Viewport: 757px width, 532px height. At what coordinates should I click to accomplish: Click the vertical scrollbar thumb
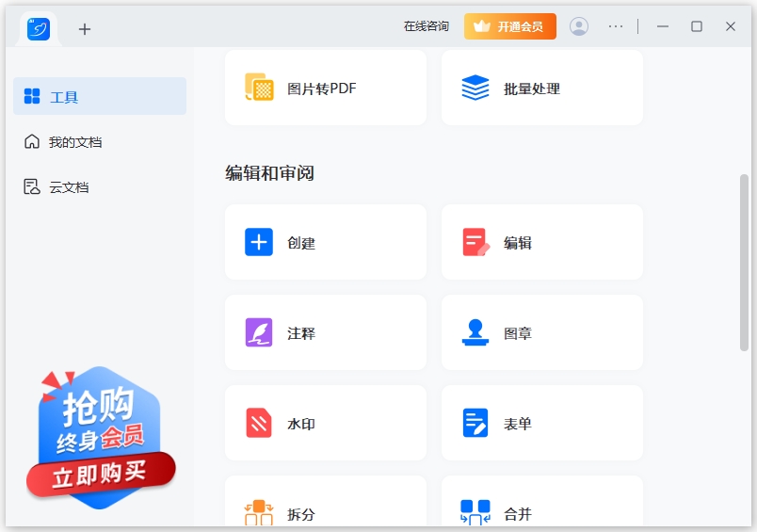pos(744,263)
